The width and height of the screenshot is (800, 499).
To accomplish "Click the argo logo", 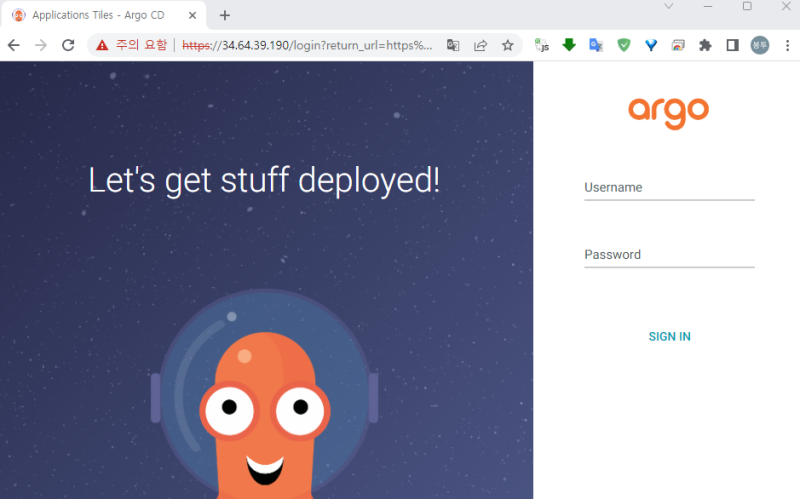I will [x=668, y=113].
